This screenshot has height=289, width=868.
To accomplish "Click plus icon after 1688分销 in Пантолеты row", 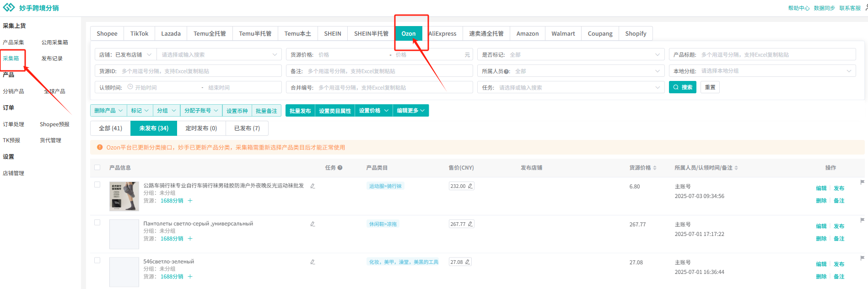I will [x=190, y=239].
